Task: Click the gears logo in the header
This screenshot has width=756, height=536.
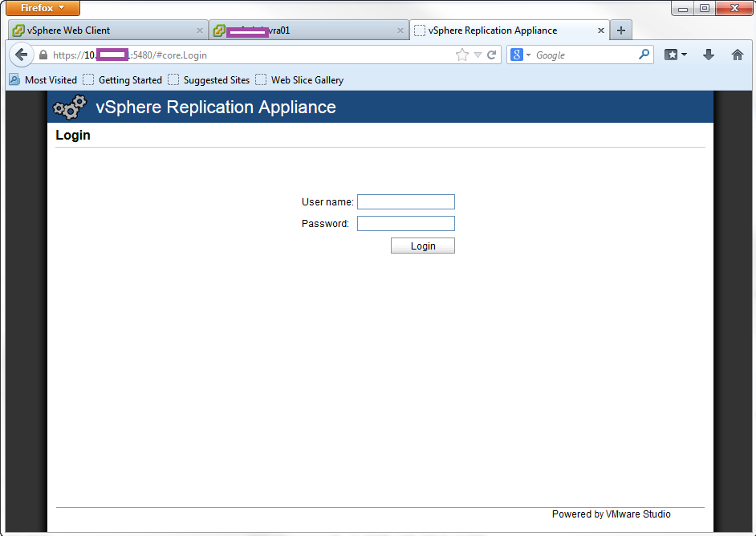Action: [x=70, y=107]
